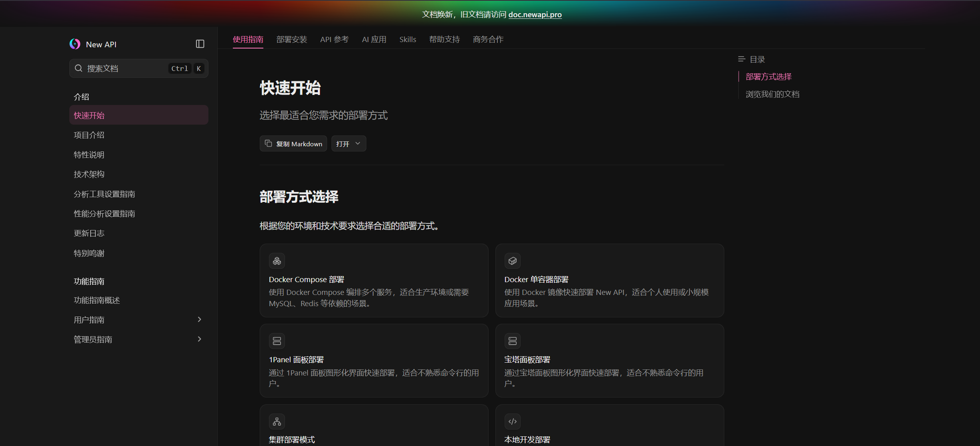
Task: Open the 1Panel 面板部署 card title
Action: coord(296,359)
